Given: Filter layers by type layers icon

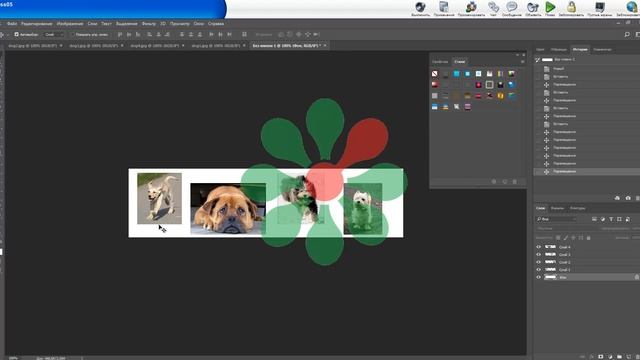Looking at the screenshot, I should pyautogui.click(x=611, y=219).
